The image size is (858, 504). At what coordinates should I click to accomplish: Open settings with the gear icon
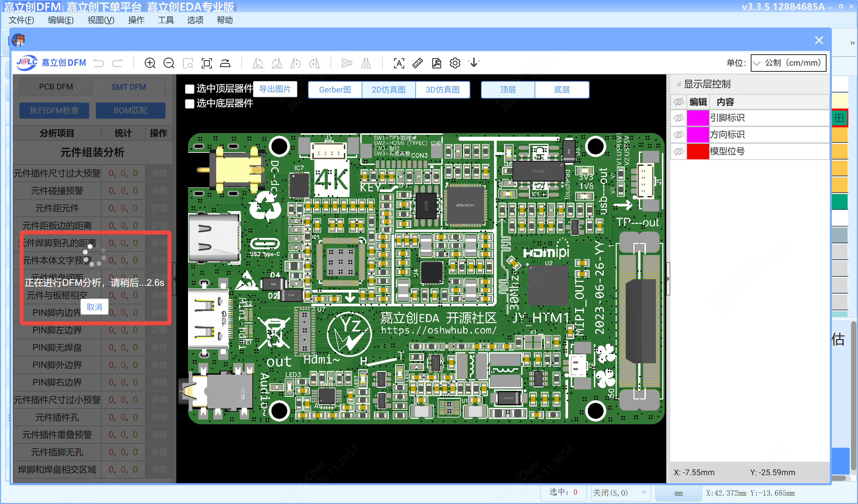click(455, 63)
